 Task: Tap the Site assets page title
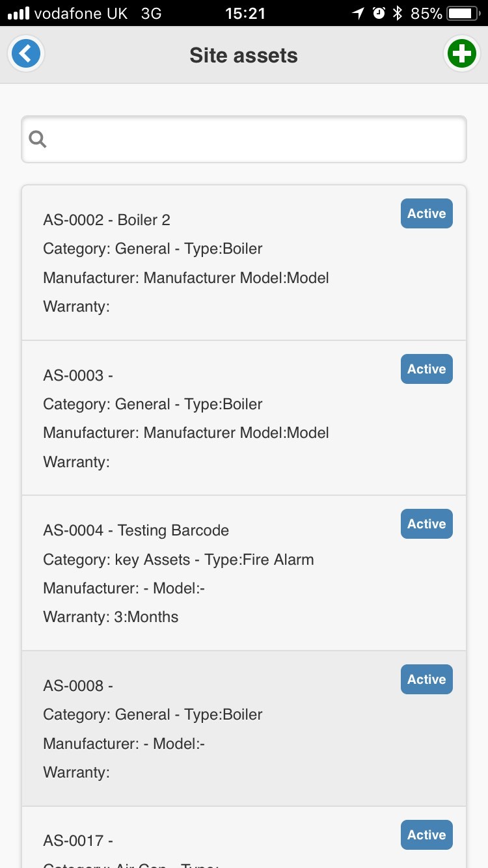(x=243, y=55)
